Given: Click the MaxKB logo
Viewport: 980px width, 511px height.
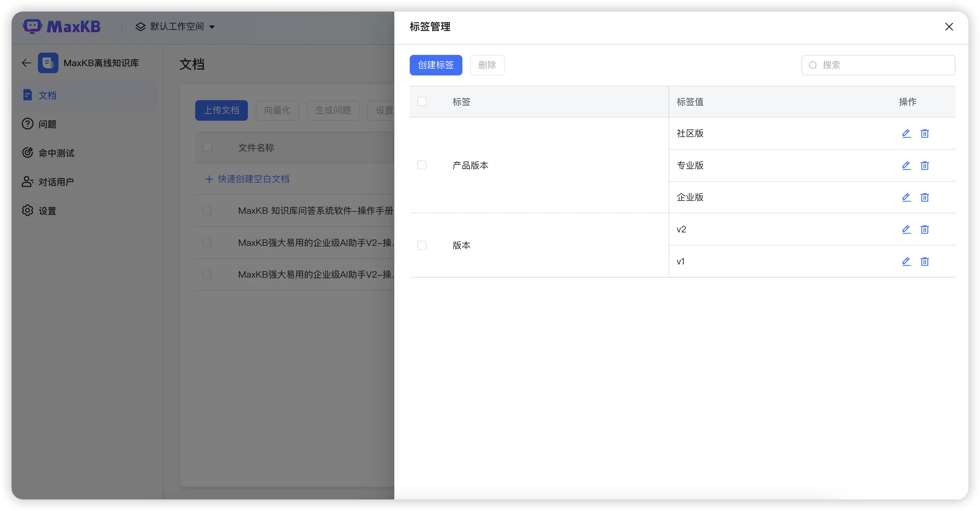Looking at the screenshot, I should click(62, 26).
